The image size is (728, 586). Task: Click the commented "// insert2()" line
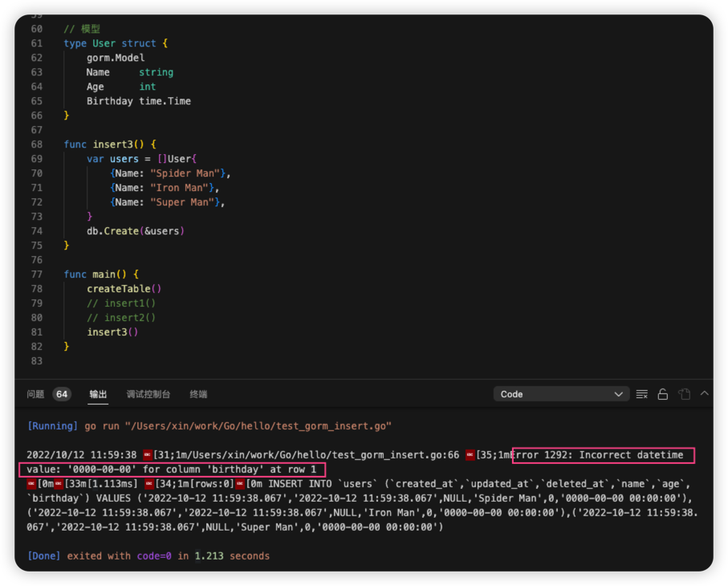pos(121,318)
